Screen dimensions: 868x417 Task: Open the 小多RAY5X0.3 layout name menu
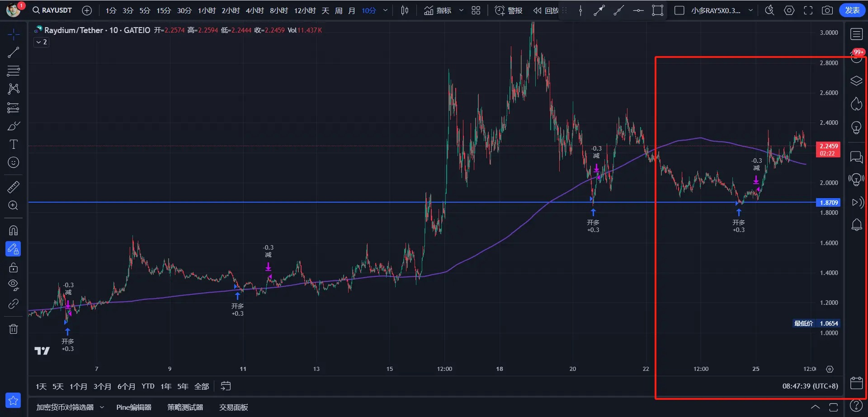(x=716, y=10)
